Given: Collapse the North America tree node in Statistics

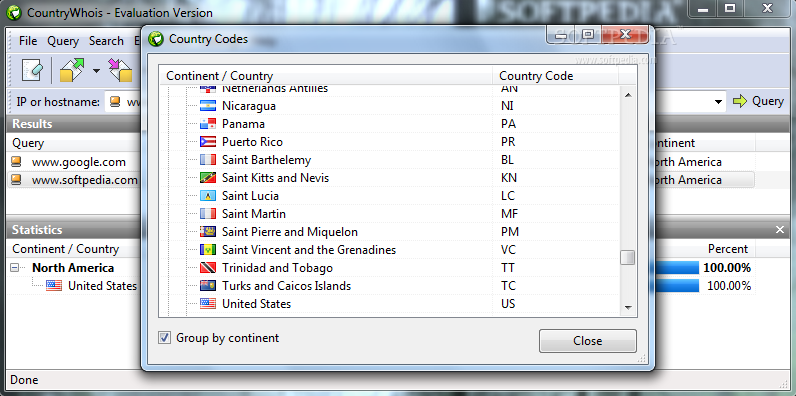Looking at the screenshot, I should click(x=15, y=268).
